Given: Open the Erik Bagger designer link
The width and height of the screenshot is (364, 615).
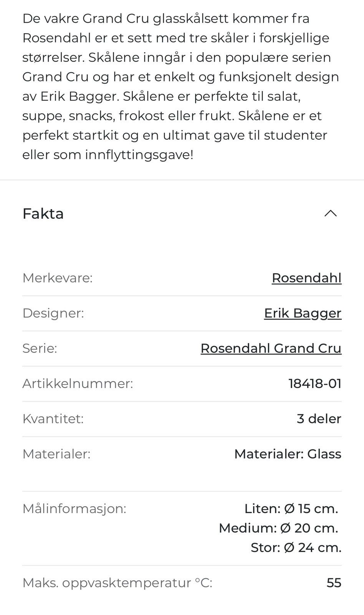Looking at the screenshot, I should (x=303, y=313).
